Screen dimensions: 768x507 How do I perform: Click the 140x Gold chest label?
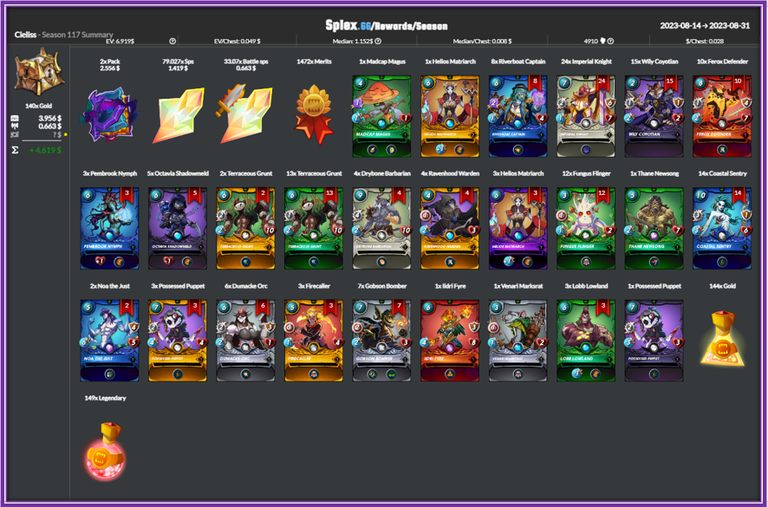click(39, 106)
